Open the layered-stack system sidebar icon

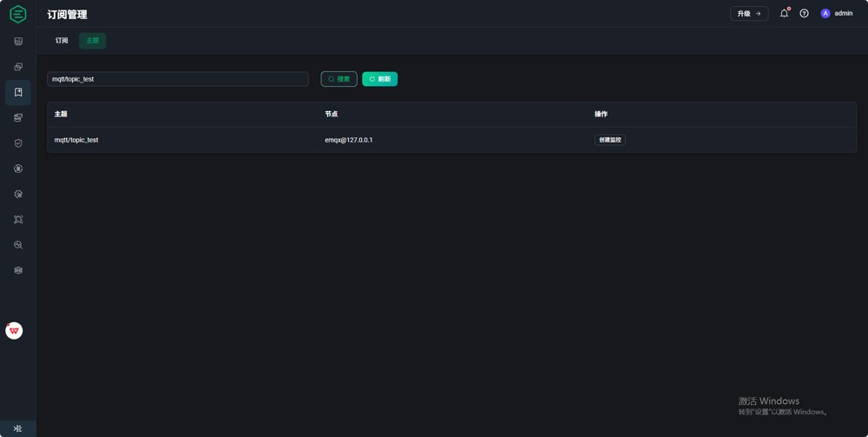[x=18, y=270]
